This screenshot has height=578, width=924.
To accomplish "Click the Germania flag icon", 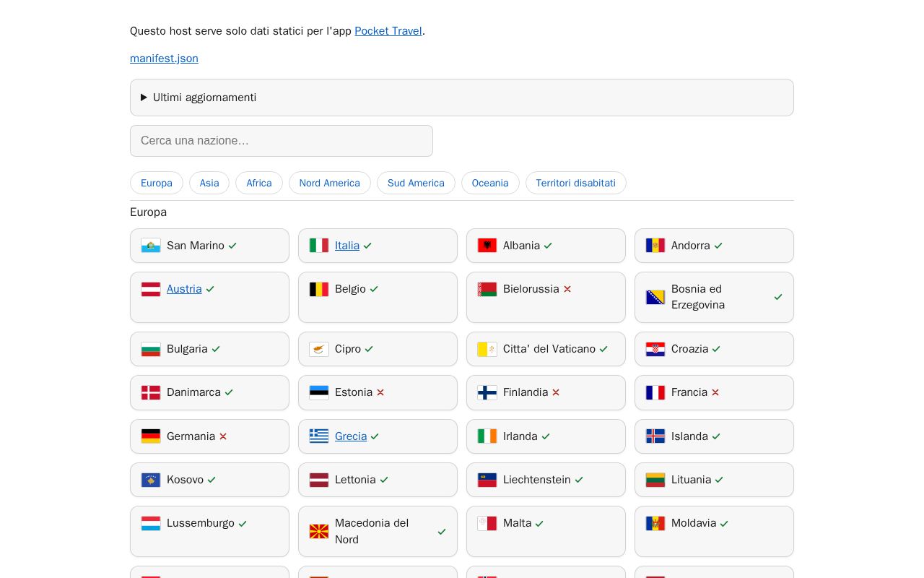I will (x=151, y=436).
